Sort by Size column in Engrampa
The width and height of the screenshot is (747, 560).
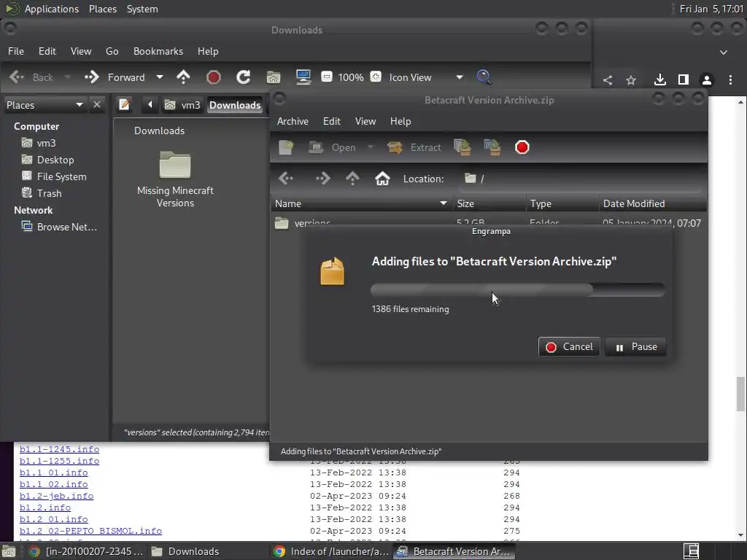489,204
